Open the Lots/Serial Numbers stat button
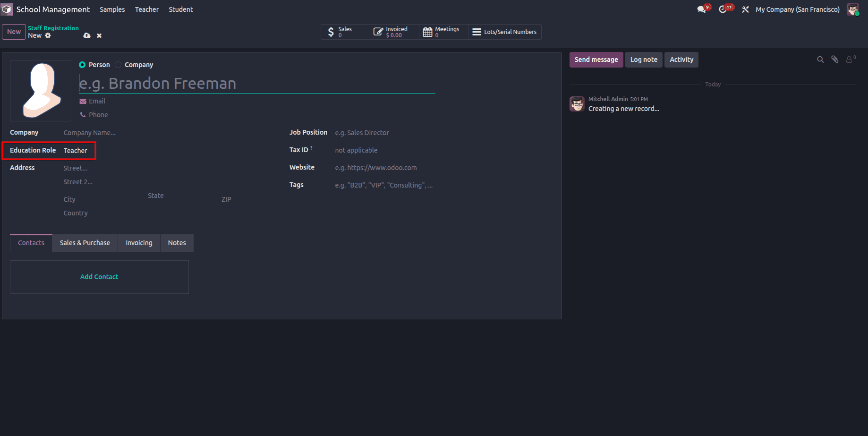This screenshot has width=868, height=436. pyautogui.click(x=505, y=32)
